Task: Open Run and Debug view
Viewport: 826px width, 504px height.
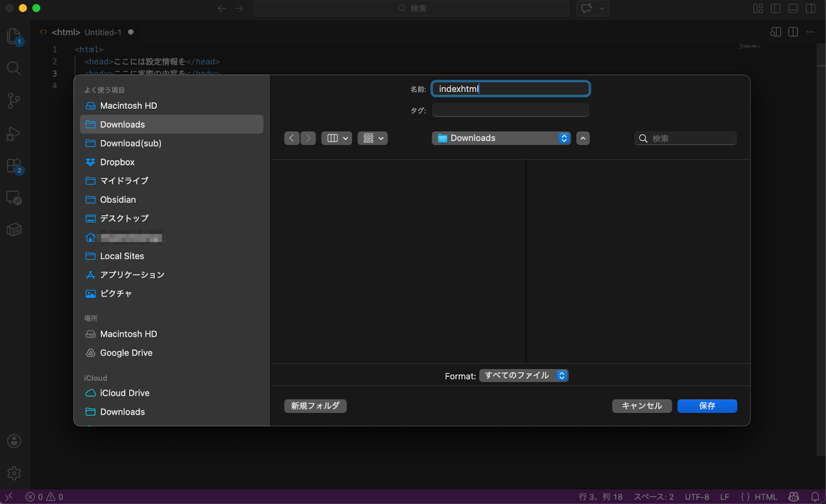Action: tap(14, 134)
